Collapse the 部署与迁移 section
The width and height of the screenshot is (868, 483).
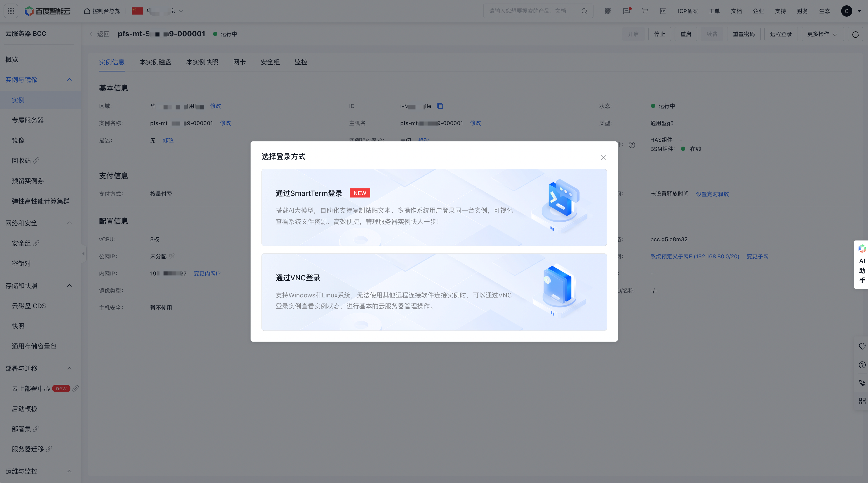[69, 368]
